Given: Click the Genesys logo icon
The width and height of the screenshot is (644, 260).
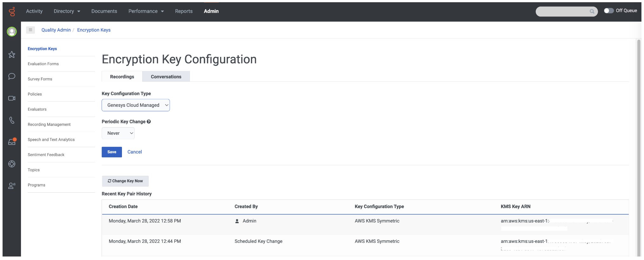Looking at the screenshot, I should (x=12, y=12).
